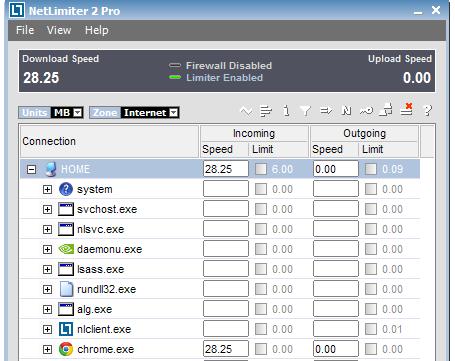Select the lsass.exe row label
This screenshot has width=455, height=361.
click(x=101, y=269)
